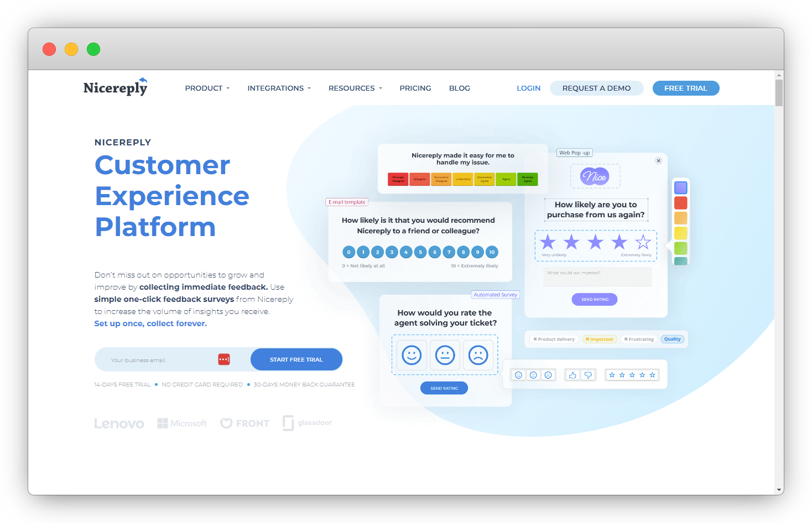Rate four stars in purchase survey
Viewport: 812px width, 523px height.
(x=619, y=242)
